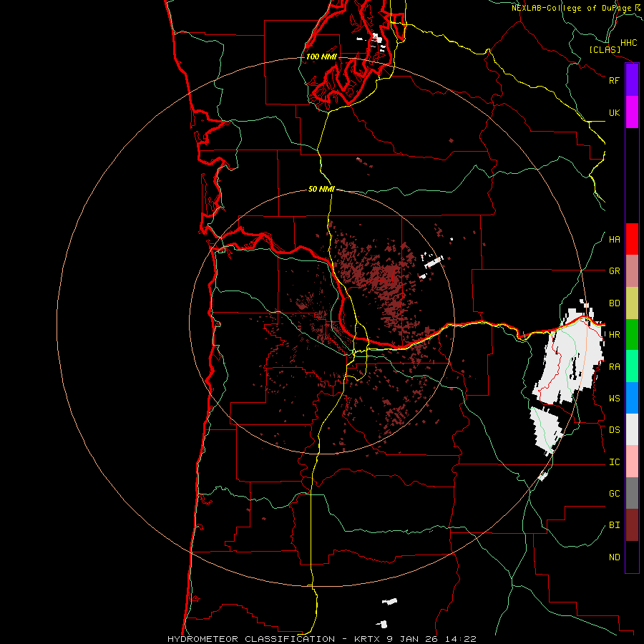
Task: Click the GC gray legend swatch
Action: [632, 493]
